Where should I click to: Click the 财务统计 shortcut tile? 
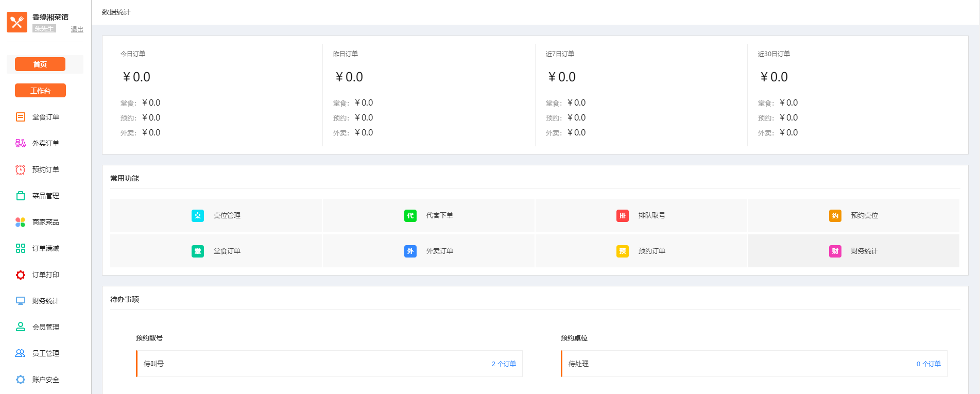pos(853,251)
